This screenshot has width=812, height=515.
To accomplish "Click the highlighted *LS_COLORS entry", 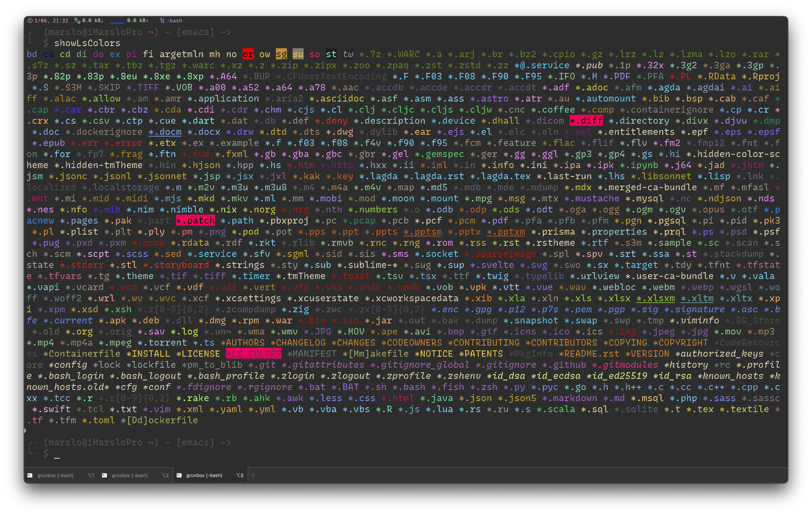I will coord(254,354).
